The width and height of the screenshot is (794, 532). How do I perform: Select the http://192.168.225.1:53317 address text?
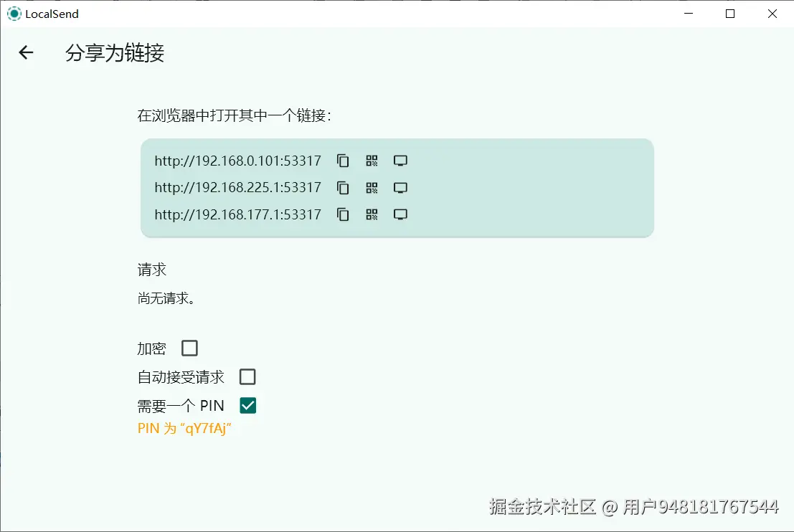238,188
